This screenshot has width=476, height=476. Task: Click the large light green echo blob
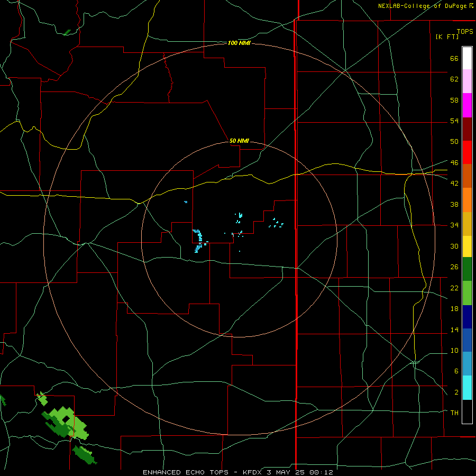tap(68, 423)
